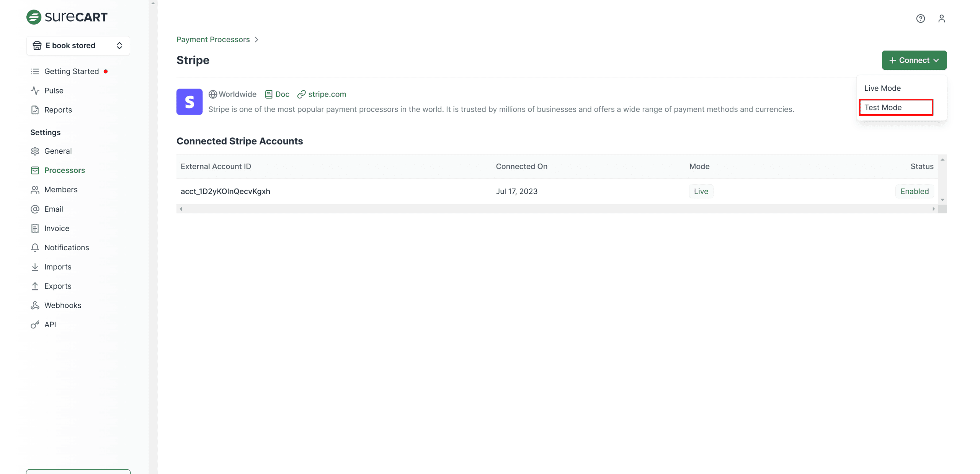Toggle the green Connect dropdown button
The height and width of the screenshot is (474, 980).
[914, 60]
